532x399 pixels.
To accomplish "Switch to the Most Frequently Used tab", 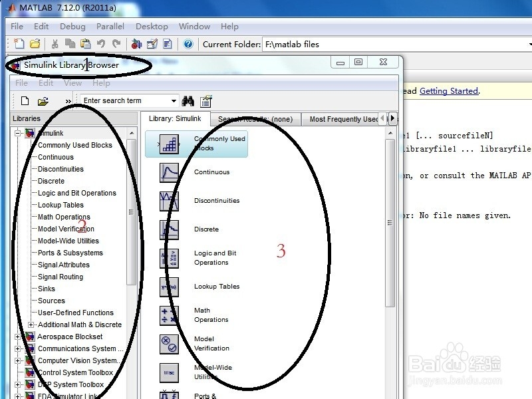I will tap(343, 119).
